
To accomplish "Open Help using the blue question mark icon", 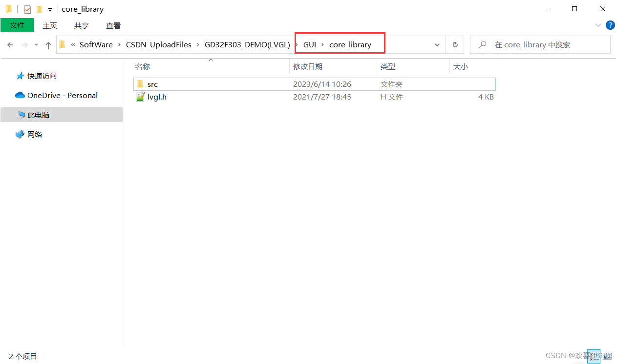I will pos(610,25).
